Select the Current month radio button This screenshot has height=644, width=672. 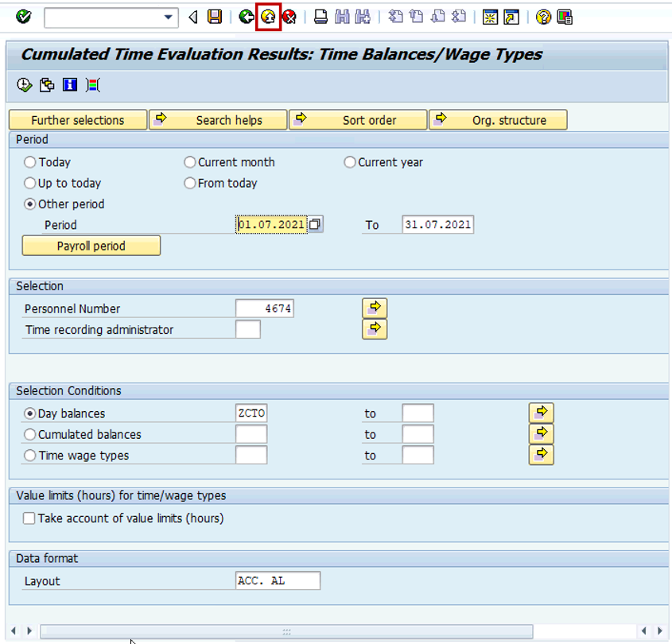pos(190,162)
